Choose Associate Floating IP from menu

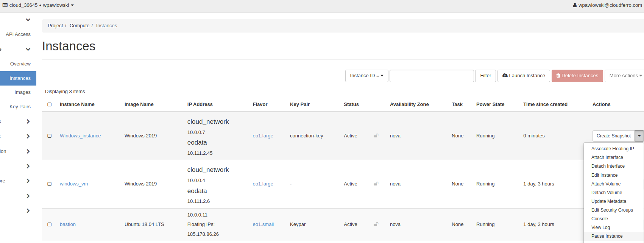612,149
